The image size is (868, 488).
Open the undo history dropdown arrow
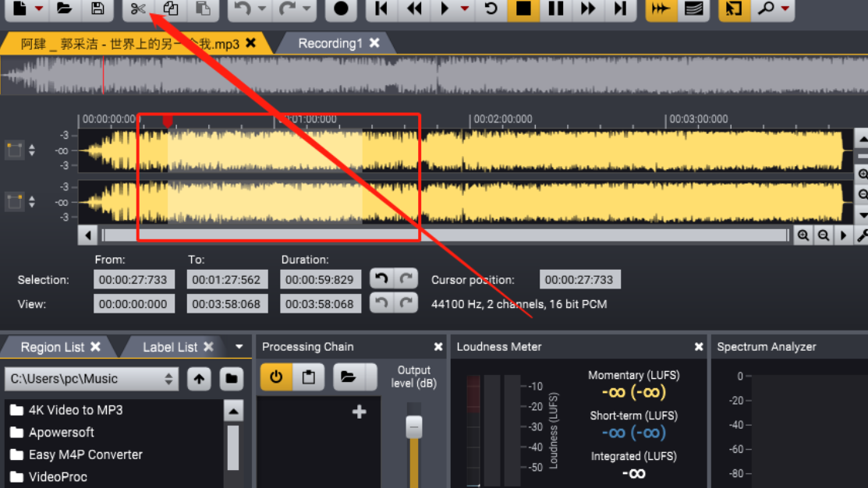(262, 9)
